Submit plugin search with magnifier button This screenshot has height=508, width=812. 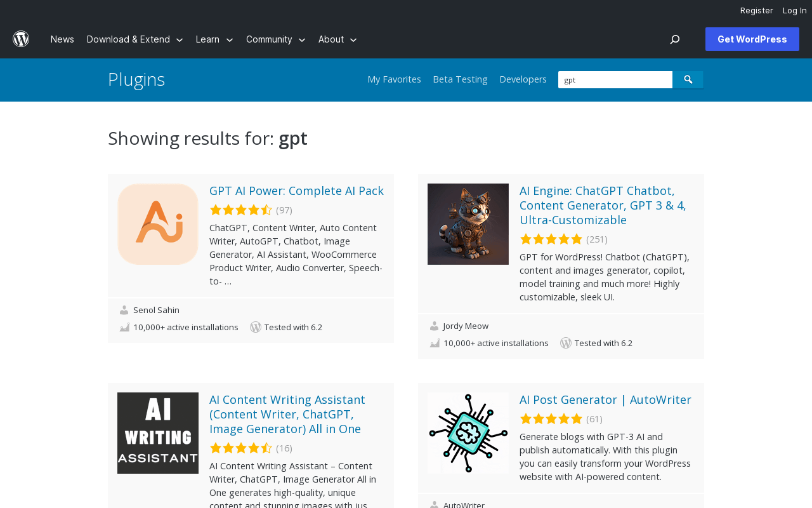[x=688, y=79]
